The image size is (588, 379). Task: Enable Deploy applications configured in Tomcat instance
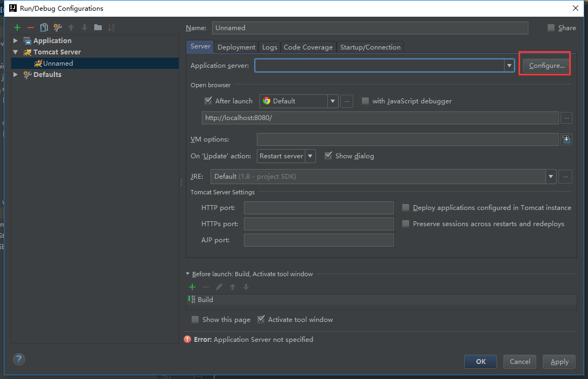[x=405, y=208]
